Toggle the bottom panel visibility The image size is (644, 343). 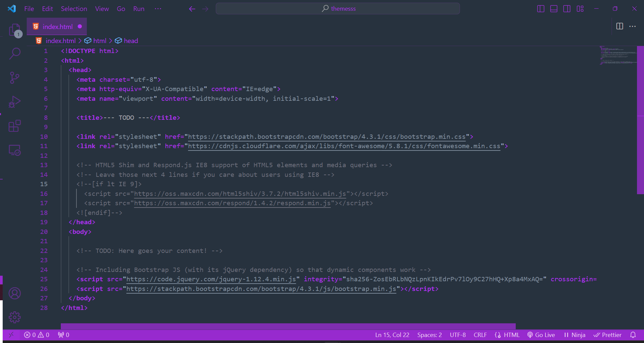[x=554, y=9]
